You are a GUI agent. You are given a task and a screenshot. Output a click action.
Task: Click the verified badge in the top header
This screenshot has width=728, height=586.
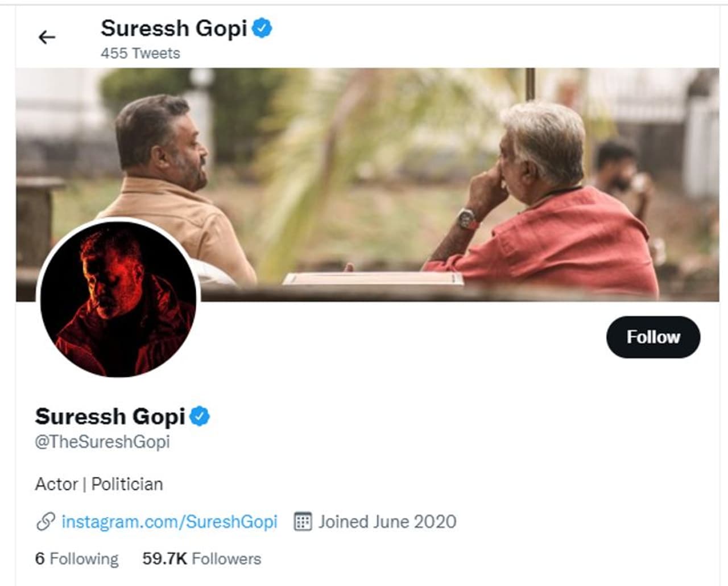(x=262, y=28)
